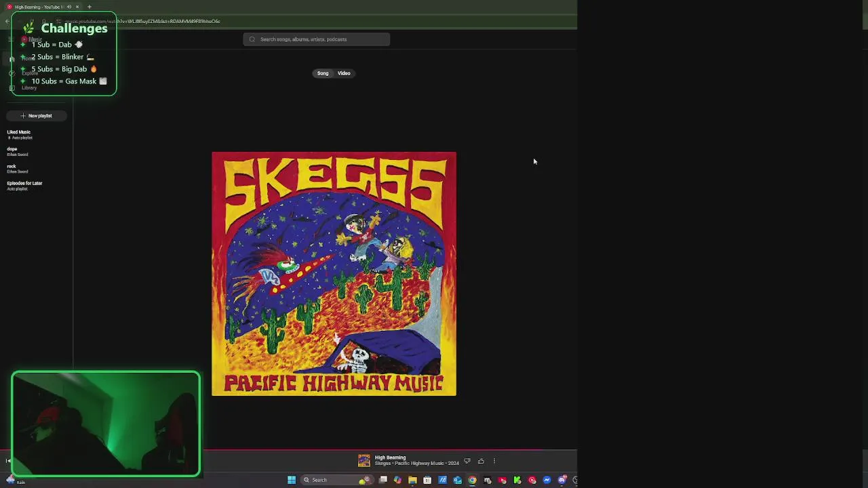Open Messenger from the taskbar

coord(547,480)
